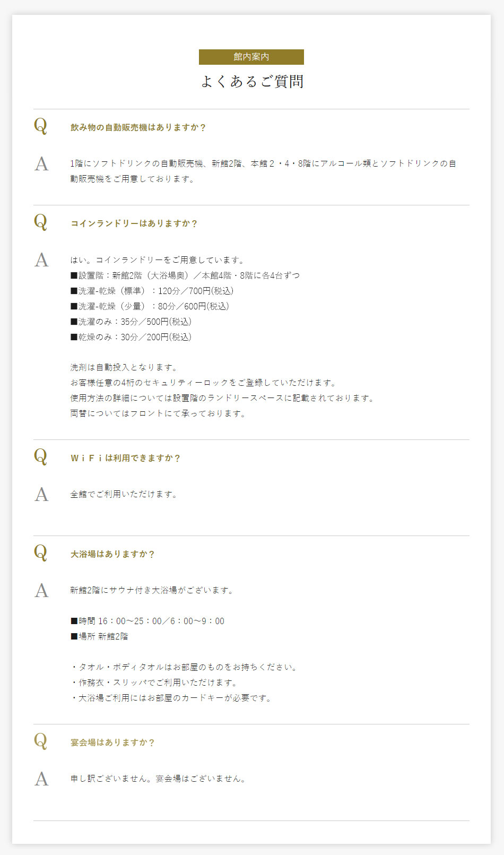The height and width of the screenshot is (855, 504).
Task: Click the Q icon beside the 宴会場 question
Action: 41,741
